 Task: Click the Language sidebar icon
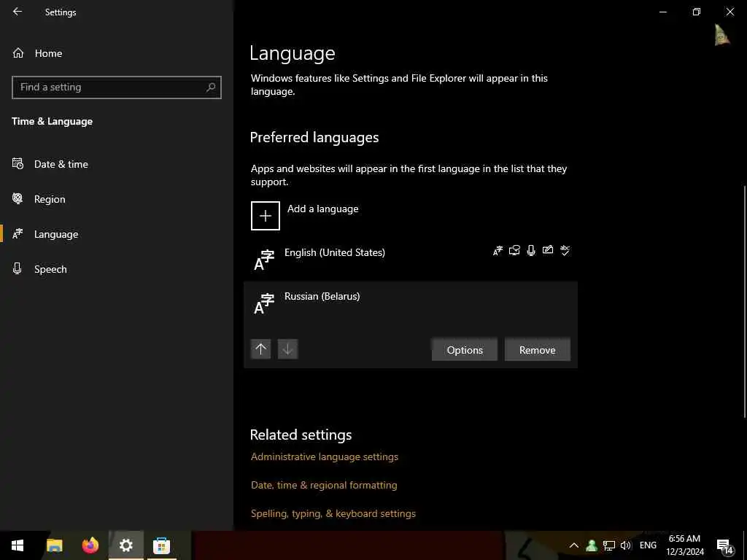(18, 234)
